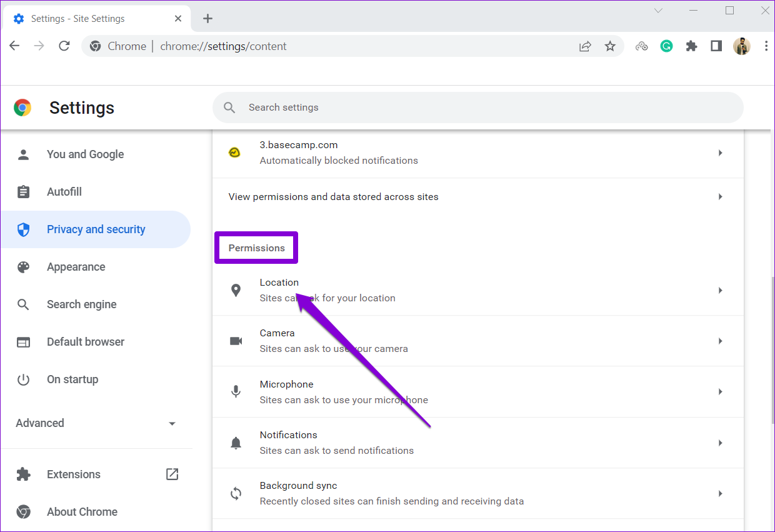This screenshot has height=532, width=775.
Task: Open Extensions link in sidebar
Action: [x=74, y=474]
